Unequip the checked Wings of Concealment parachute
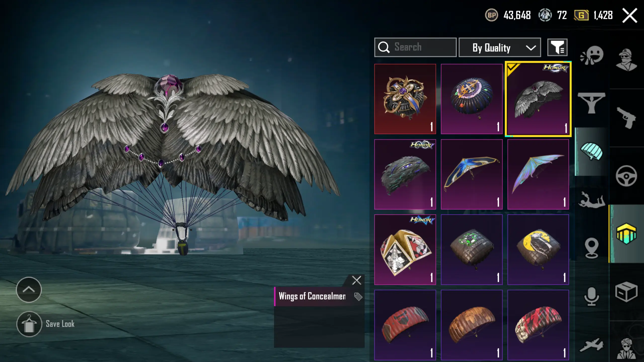Image resolution: width=644 pixels, height=362 pixels. click(538, 99)
